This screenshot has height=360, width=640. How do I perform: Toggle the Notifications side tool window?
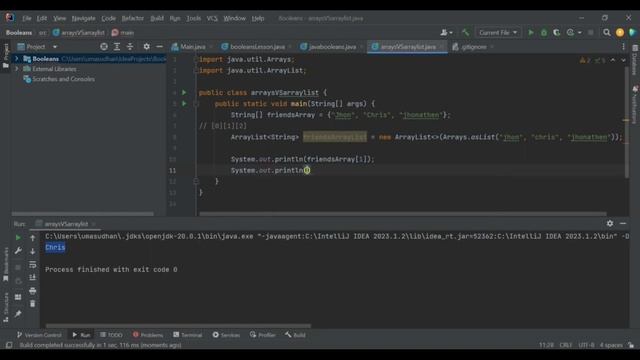click(635, 105)
